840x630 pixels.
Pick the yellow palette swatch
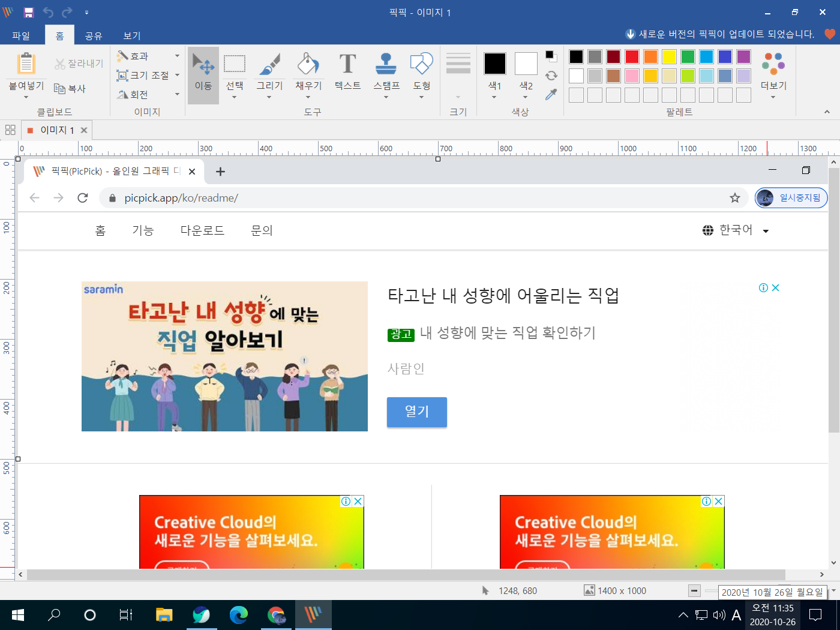pos(669,56)
